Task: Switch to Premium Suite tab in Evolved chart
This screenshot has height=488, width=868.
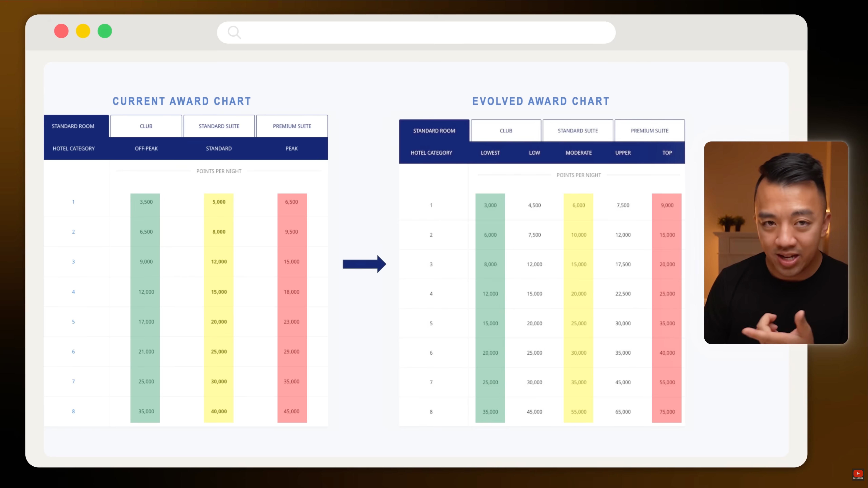Action: pos(649,131)
